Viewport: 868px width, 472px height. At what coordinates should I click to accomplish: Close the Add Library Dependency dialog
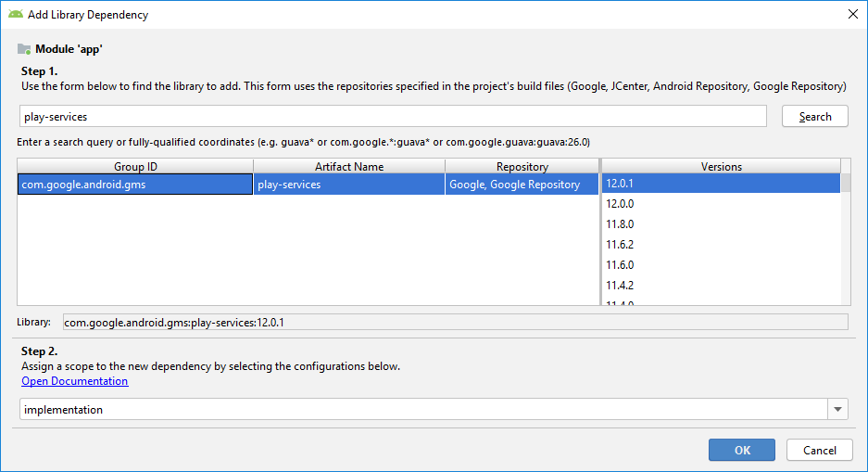[852, 15]
